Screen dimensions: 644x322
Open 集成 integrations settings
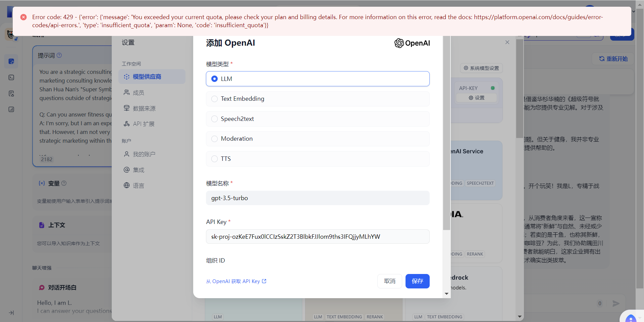[152, 170]
